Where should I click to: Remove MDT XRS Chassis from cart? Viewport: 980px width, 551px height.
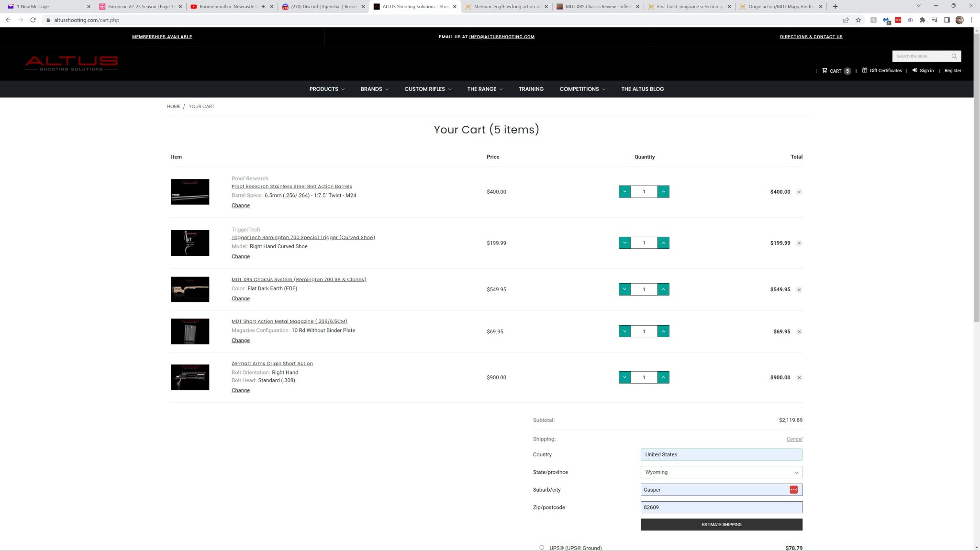click(x=799, y=290)
